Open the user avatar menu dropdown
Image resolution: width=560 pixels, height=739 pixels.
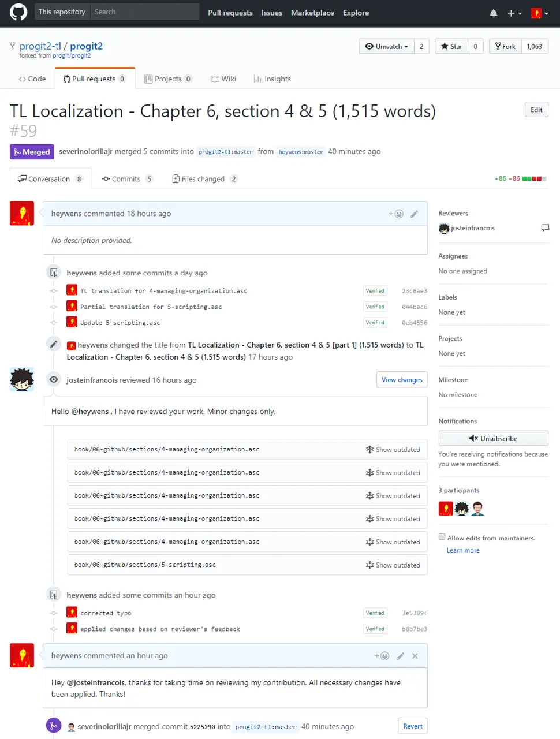coord(540,13)
